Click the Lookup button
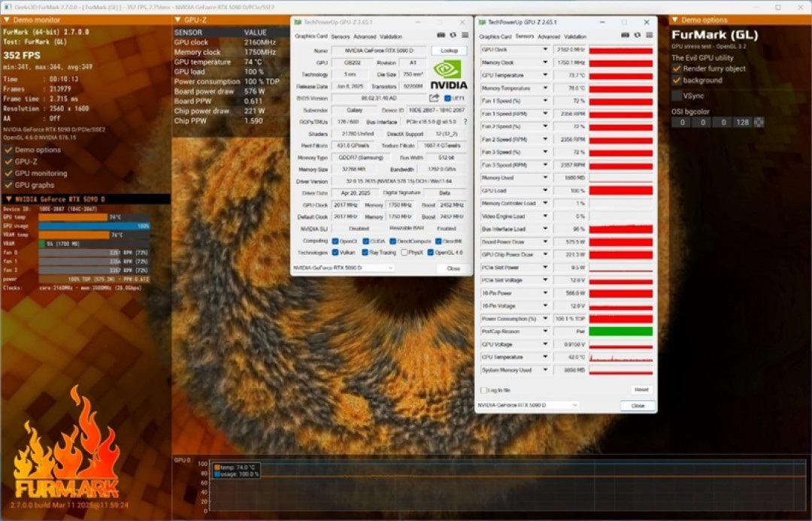The width and height of the screenshot is (812, 521). tap(449, 50)
